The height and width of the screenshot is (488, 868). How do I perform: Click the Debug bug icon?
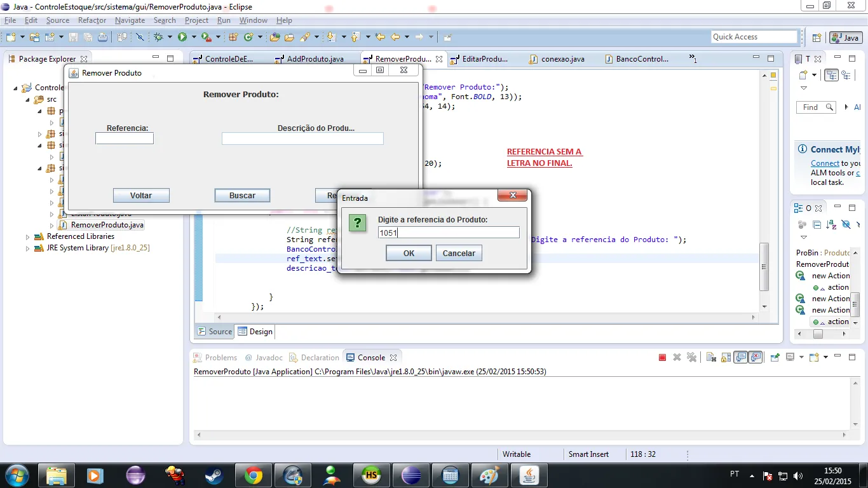click(x=158, y=37)
